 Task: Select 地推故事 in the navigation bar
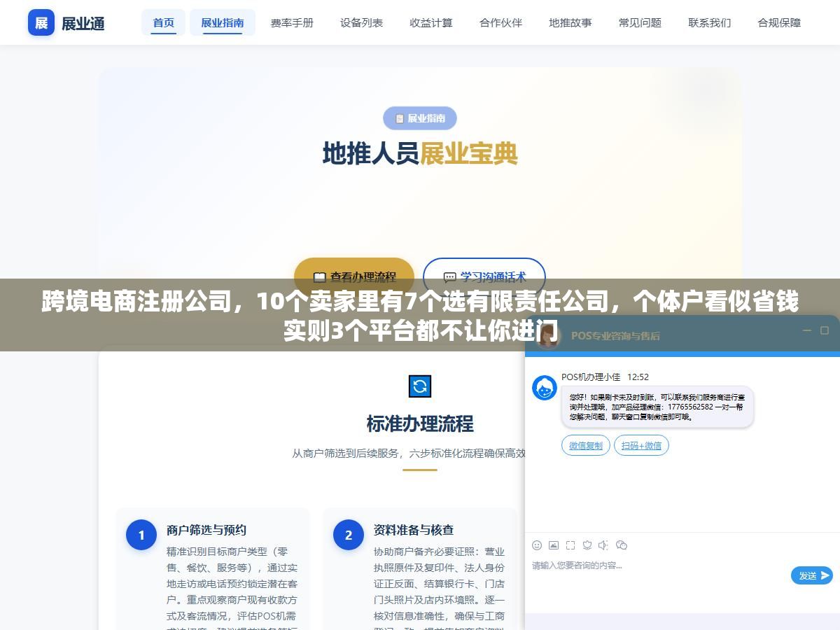pyautogui.click(x=570, y=22)
